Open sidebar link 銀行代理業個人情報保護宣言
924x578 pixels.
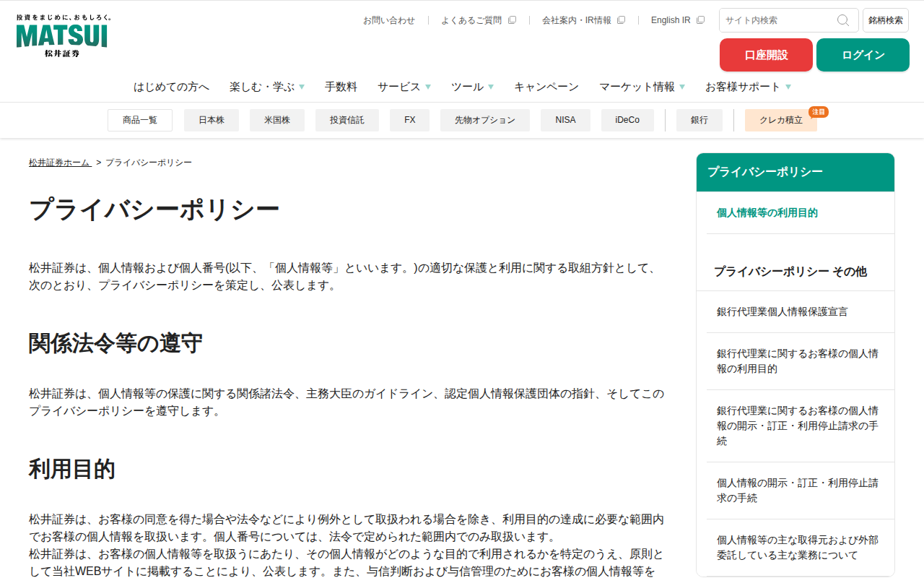coord(782,312)
